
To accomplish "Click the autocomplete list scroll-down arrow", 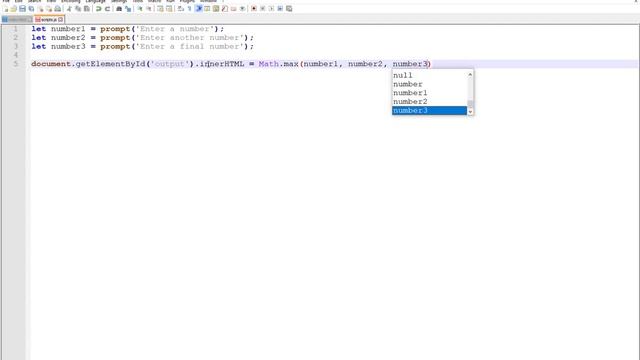I will 470,111.
